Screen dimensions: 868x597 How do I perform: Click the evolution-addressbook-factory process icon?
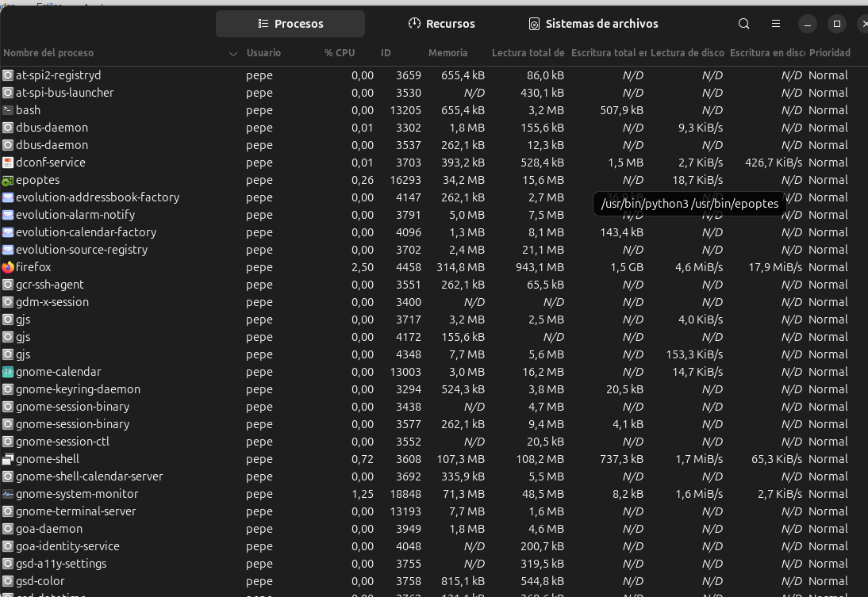pos(8,197)
